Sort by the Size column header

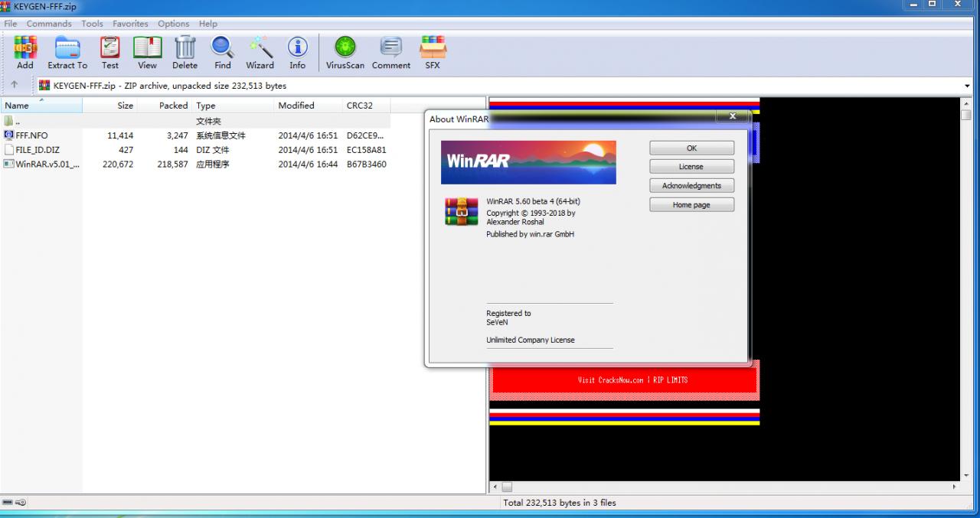(109, 106)
